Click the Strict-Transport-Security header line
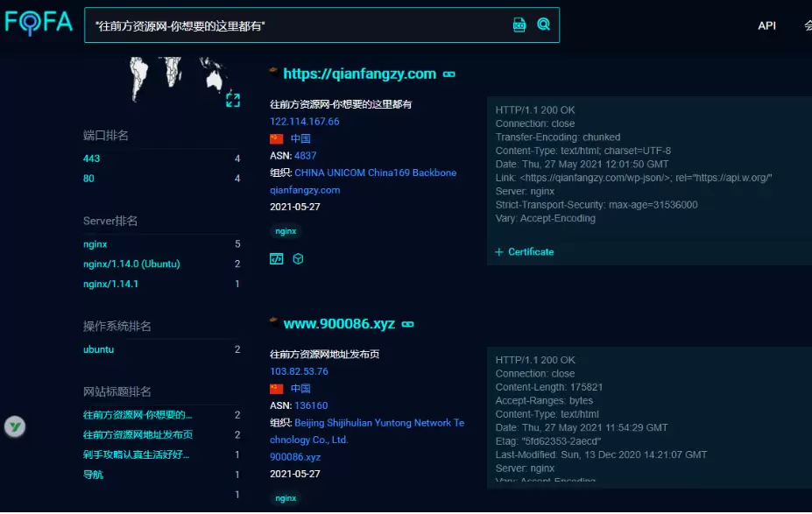The image size is (812, 514). pos(597,205)
